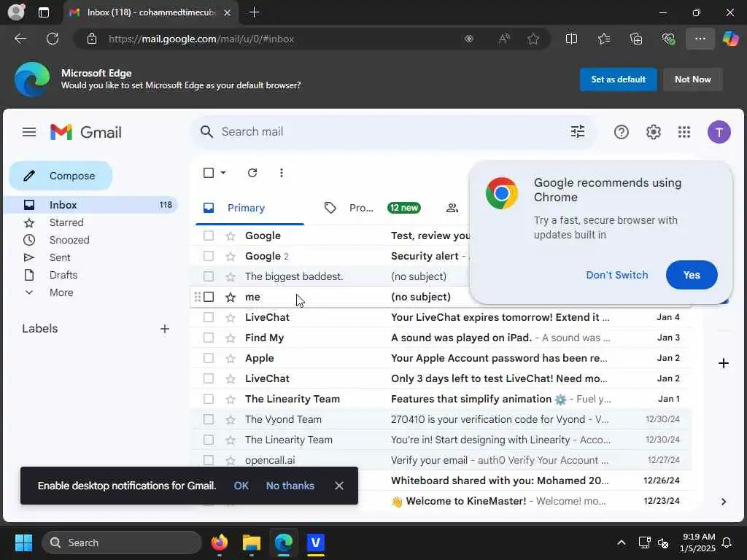Star the opencall.ai email
The width and height of the screenshot is (747, 560).
tap(231, 461)
